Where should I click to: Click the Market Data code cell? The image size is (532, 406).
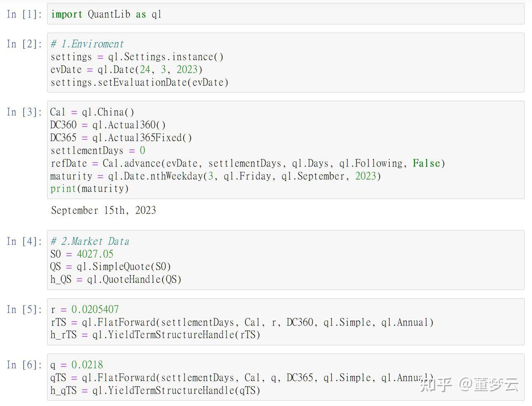[286, 260]
